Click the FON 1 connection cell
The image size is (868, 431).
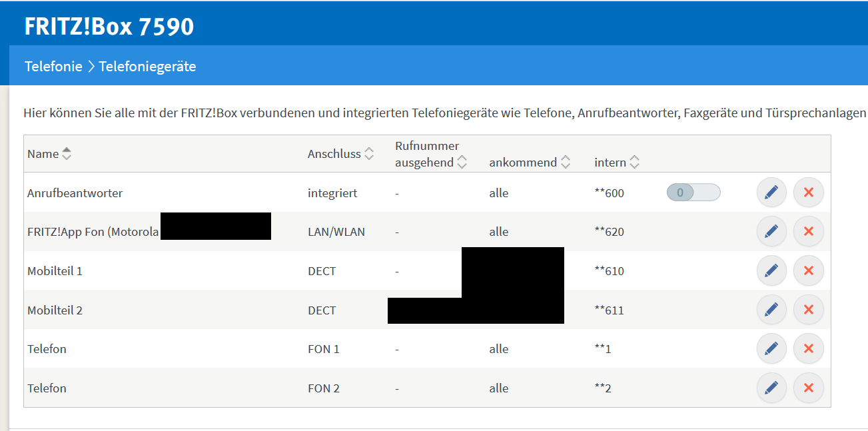coord(324,349)
